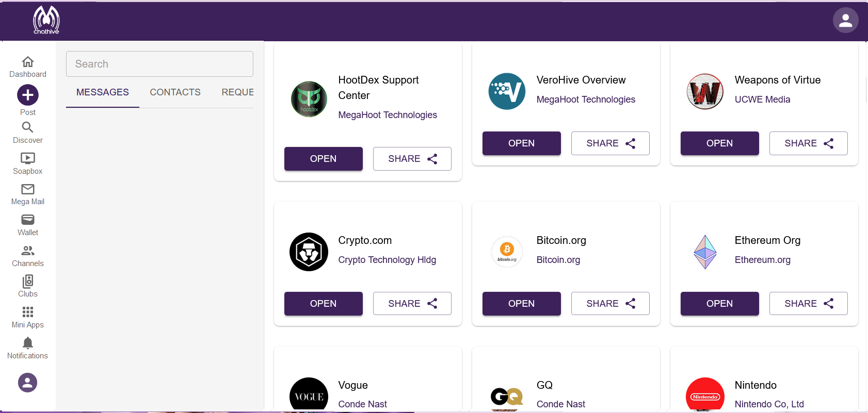Switch to the Contacts tab
The width and height of the screenshot is (868, 413).
[175, 92]
